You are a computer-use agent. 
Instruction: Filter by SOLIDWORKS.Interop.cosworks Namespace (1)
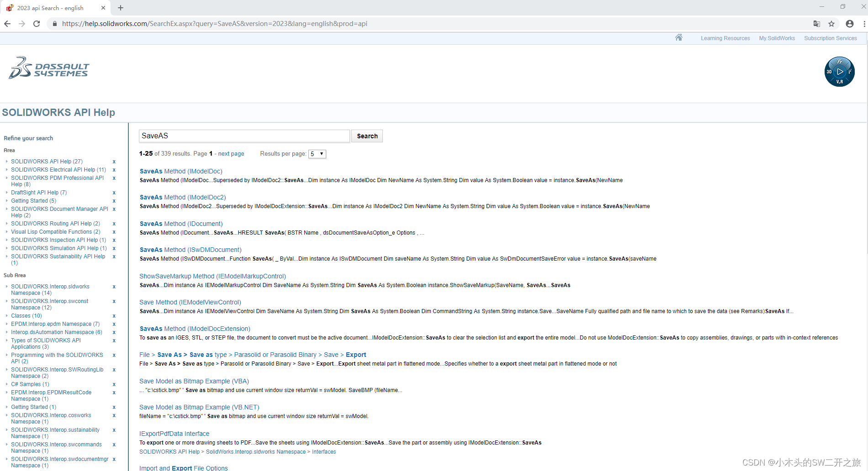click(x=51, y=419)
